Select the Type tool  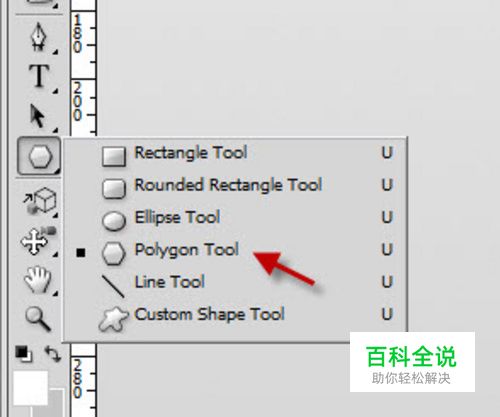39,76
